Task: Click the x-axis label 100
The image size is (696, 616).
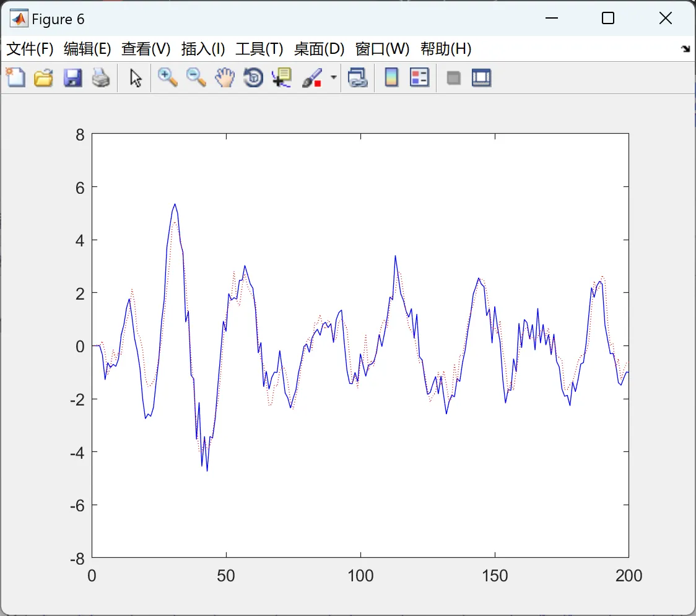Action: pos(360,576)
